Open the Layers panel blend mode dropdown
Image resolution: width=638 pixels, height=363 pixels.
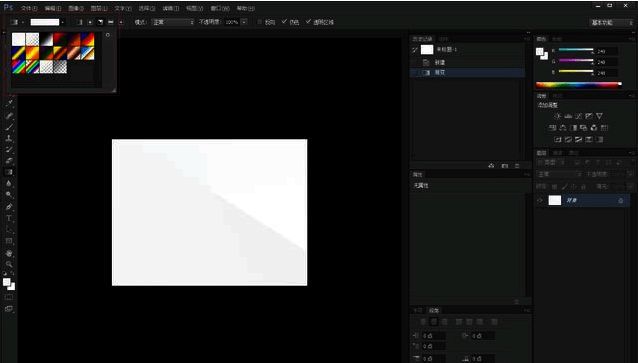[560, 174]
